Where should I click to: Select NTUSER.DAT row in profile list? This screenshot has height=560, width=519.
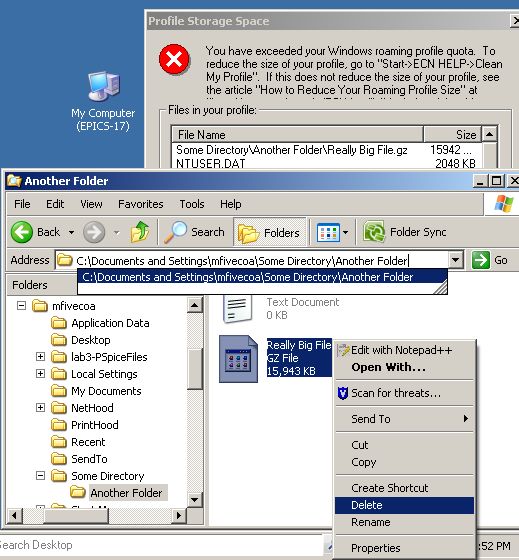(x=326, y=163)
